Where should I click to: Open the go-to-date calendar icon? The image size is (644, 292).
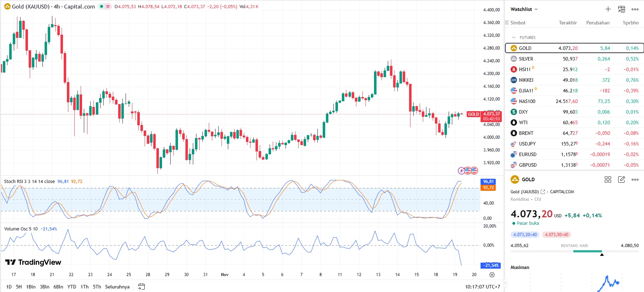(x=142, y=287)
